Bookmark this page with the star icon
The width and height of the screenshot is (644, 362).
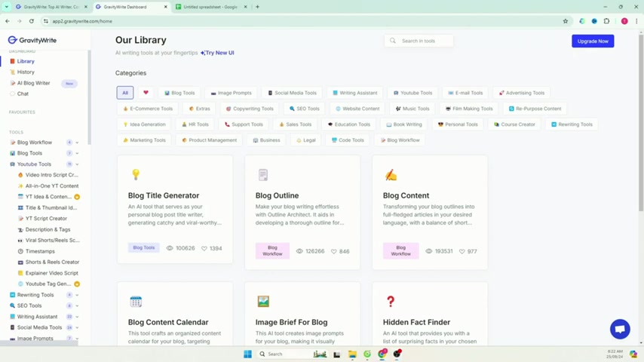click(x=566, y=21)
